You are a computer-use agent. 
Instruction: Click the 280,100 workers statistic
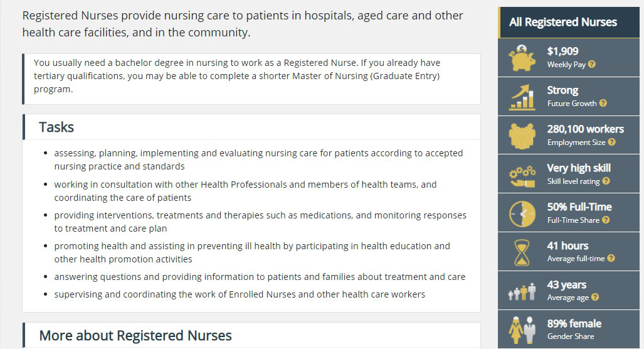coord(585,129)
